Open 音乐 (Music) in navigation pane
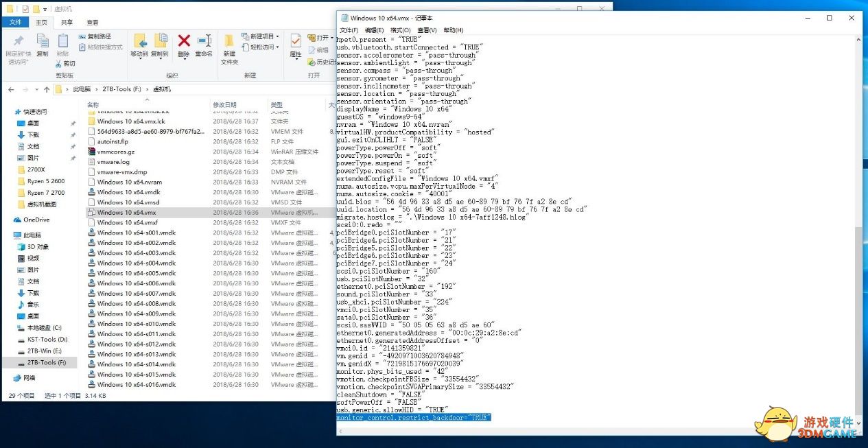 pyautogui.click(x=28, y=304)
